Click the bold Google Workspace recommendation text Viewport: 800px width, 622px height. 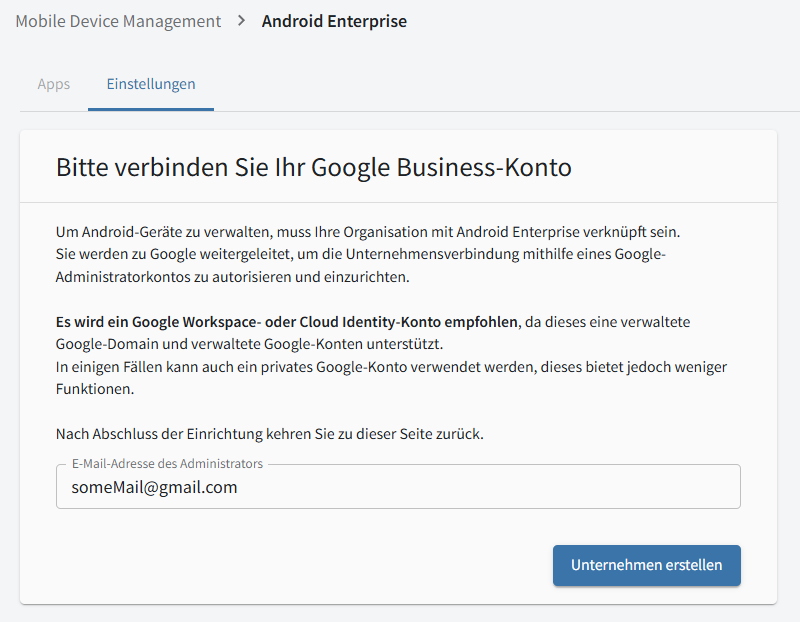pyautogui.click(x=287, y=322)
